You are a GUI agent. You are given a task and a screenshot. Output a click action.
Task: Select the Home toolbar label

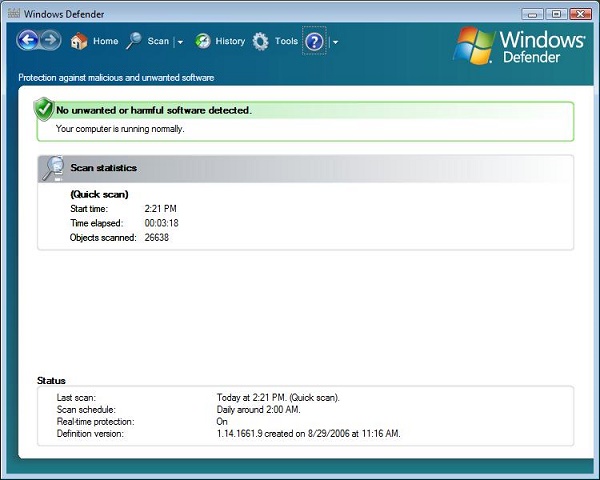click(105, 42)
